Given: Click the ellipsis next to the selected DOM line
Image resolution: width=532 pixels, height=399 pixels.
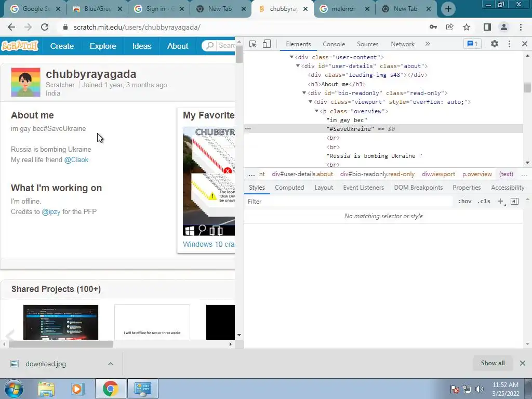Looking at the screenshot, I should tap(248, 129).
